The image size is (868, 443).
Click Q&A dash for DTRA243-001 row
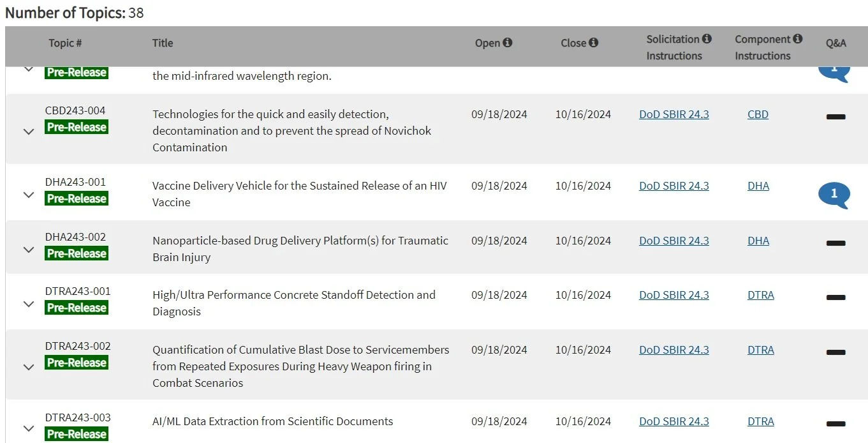tap(835, 297)
